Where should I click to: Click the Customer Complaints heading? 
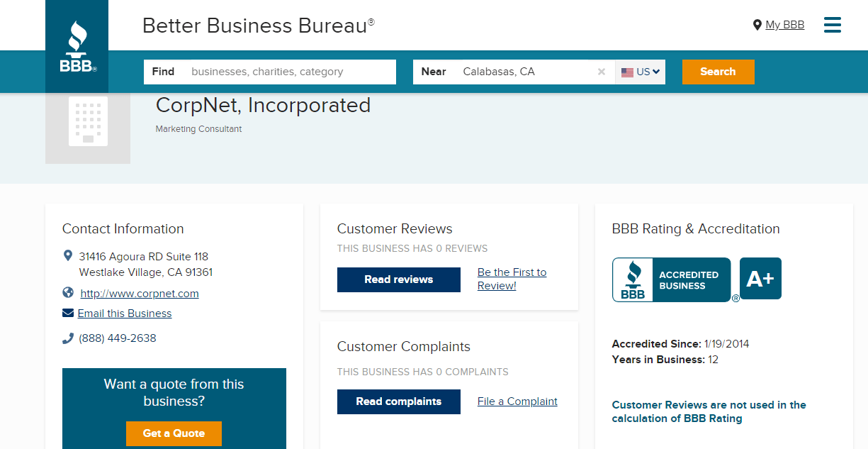pos(404,347)
